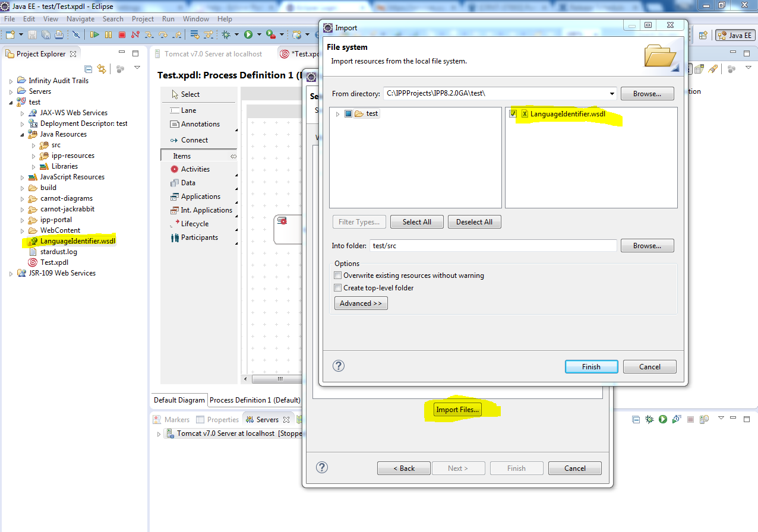Click Collapse All icon in Project Explorer

89,69
